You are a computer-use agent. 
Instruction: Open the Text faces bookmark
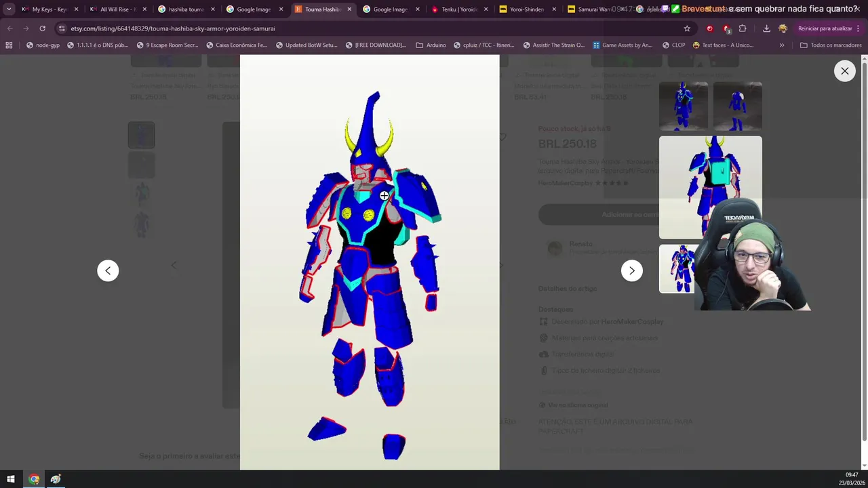pyautogui.click(x=723, y=45)
